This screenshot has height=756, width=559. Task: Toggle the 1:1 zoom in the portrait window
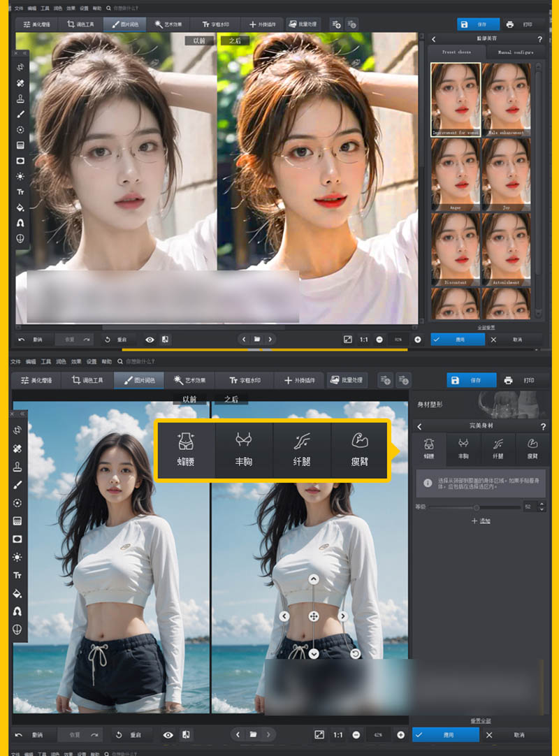click(363, 340)
